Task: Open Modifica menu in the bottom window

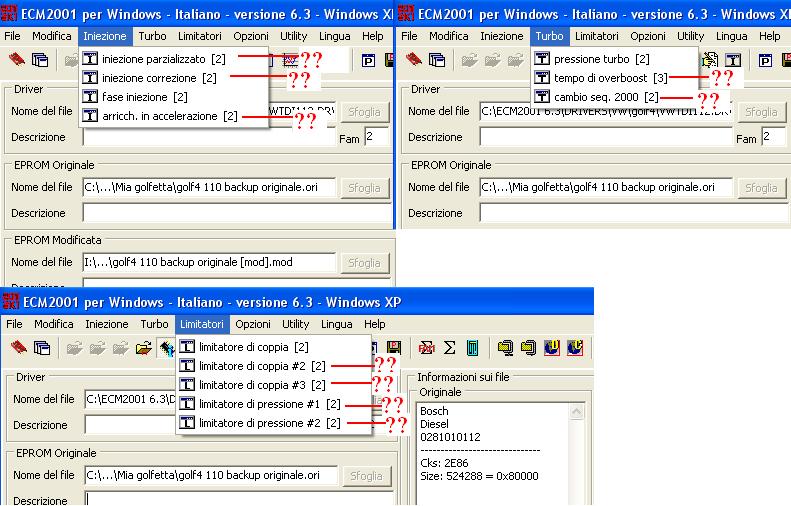Action: point(53,324)
